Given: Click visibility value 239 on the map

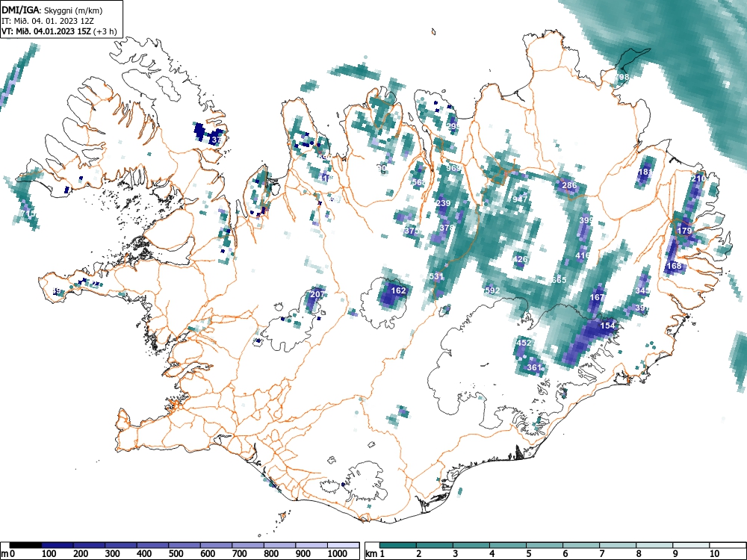Looking at the screenshot, I should (443, 203).
